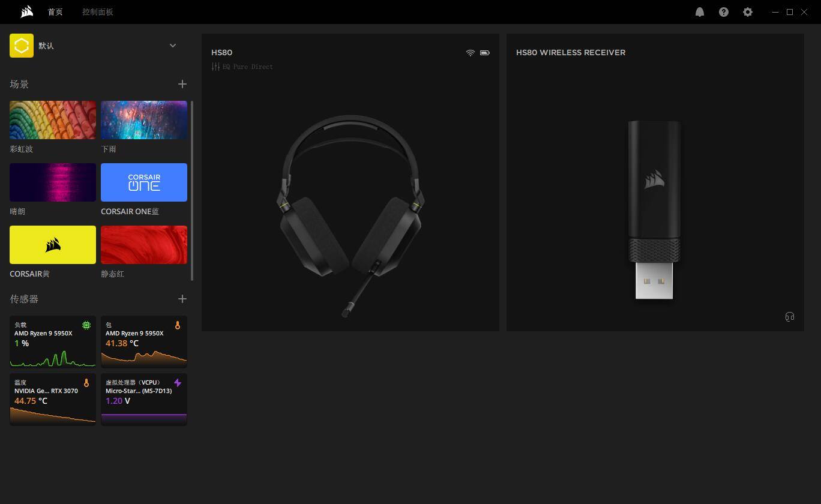Open settings gear icon
The height and width of the screenshot is (504, 821).
(747, 12)
